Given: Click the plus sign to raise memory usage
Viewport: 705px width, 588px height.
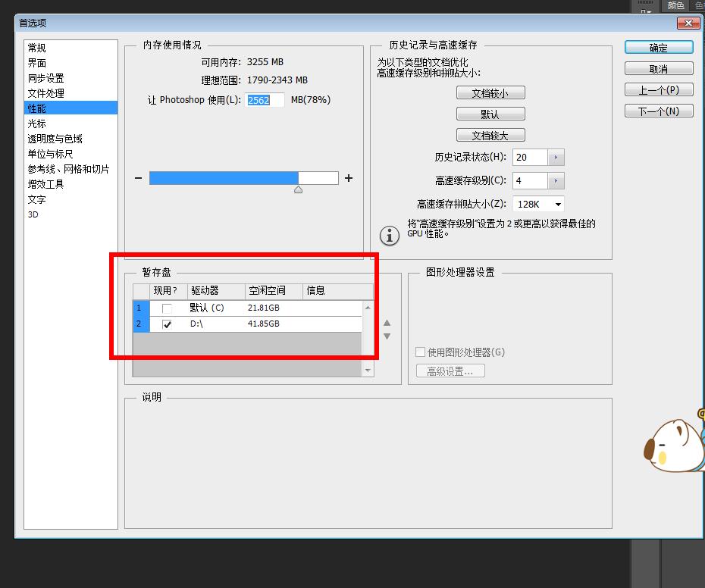Looking at the screenshot, I should coord(349,177).
